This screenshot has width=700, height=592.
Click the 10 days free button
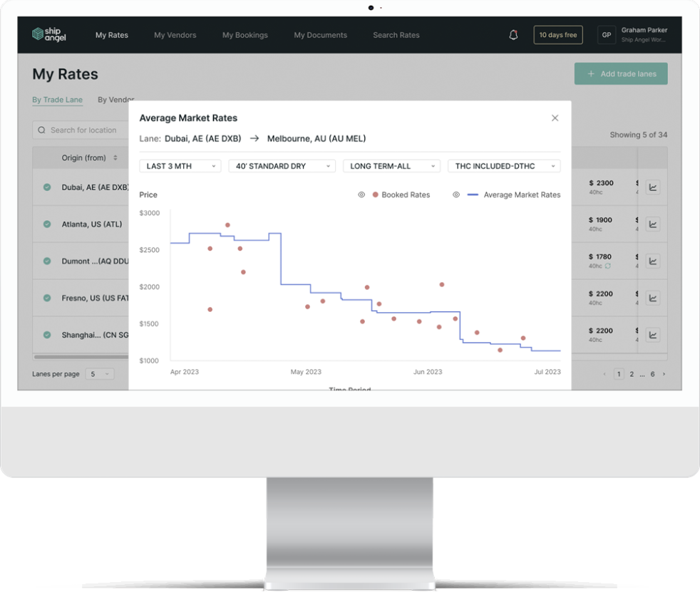click(557, 35)
